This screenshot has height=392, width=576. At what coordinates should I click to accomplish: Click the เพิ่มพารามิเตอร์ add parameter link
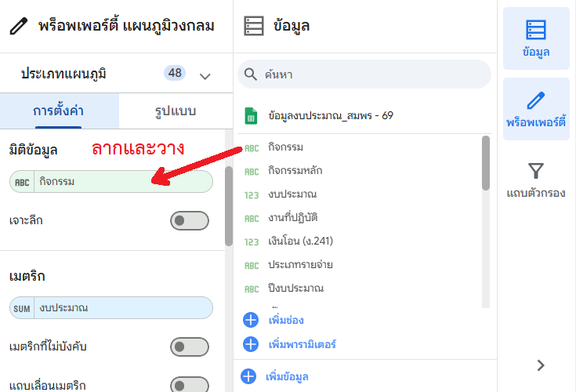[x=302, y=345]
